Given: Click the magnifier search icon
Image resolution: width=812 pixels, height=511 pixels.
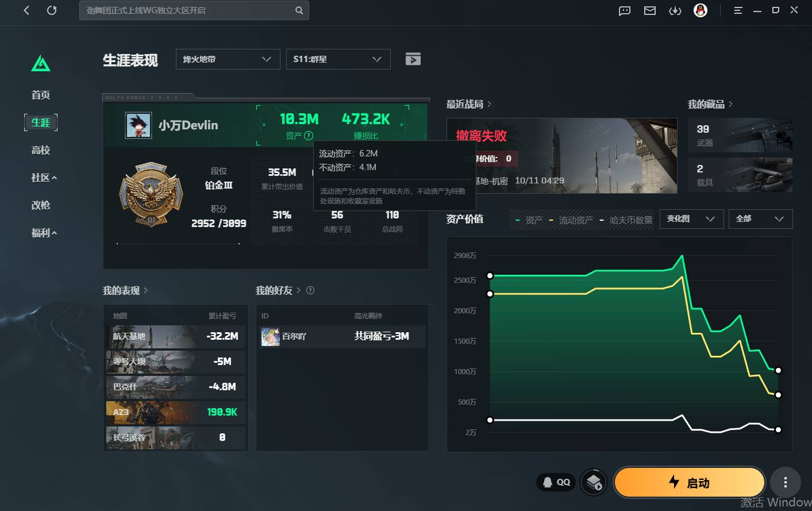Looking at the screenshot, I should [x=299, y=10].
